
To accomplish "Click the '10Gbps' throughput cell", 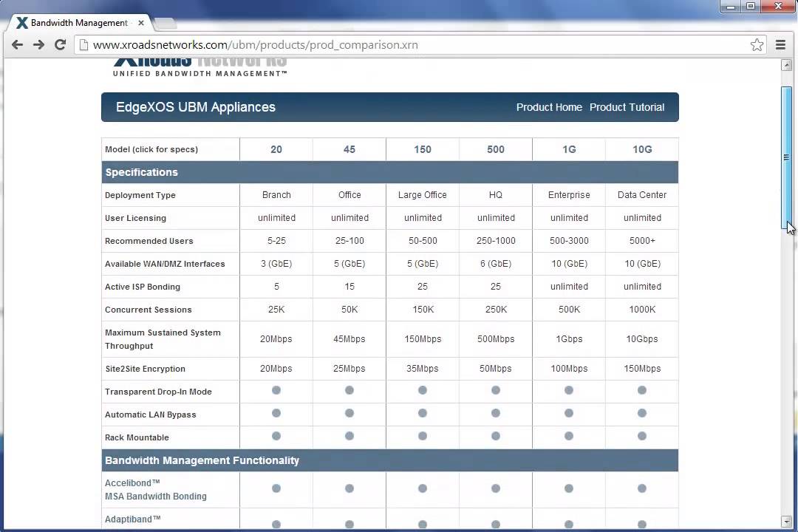I will 642,339.
